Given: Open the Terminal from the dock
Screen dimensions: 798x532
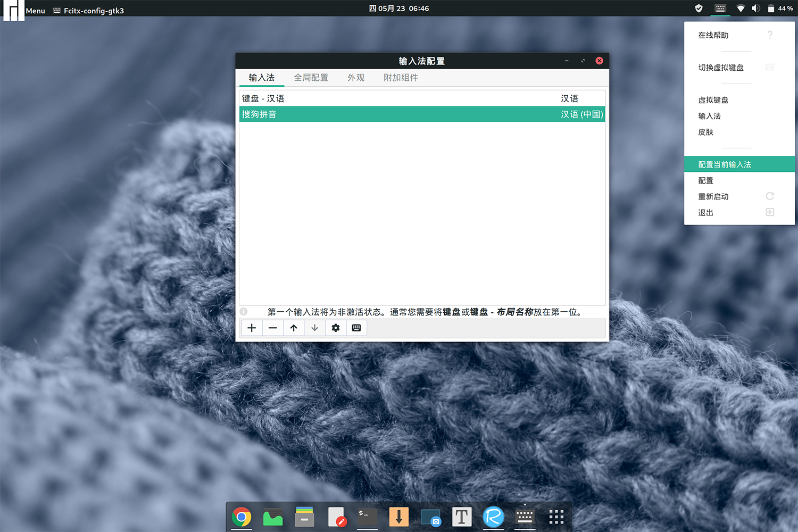Looking at the screenshot, I should (x=367, y=517).
